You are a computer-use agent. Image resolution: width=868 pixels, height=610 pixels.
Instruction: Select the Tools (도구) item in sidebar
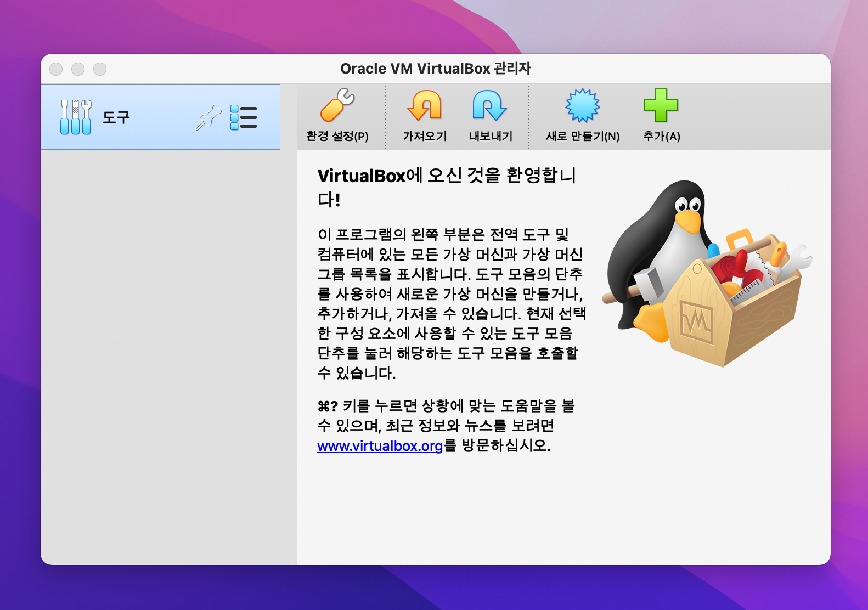pos(160,117)
